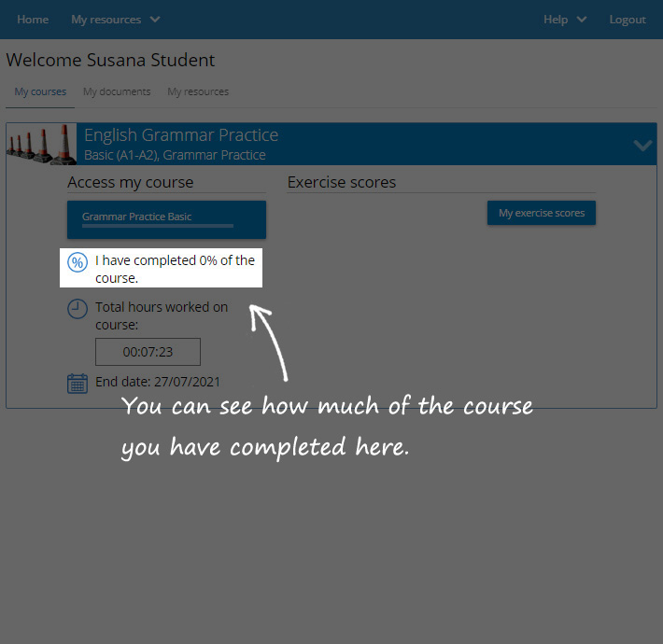
Task: Open My exercise scores
Action: pyautogui.click(x=541, y=213)
